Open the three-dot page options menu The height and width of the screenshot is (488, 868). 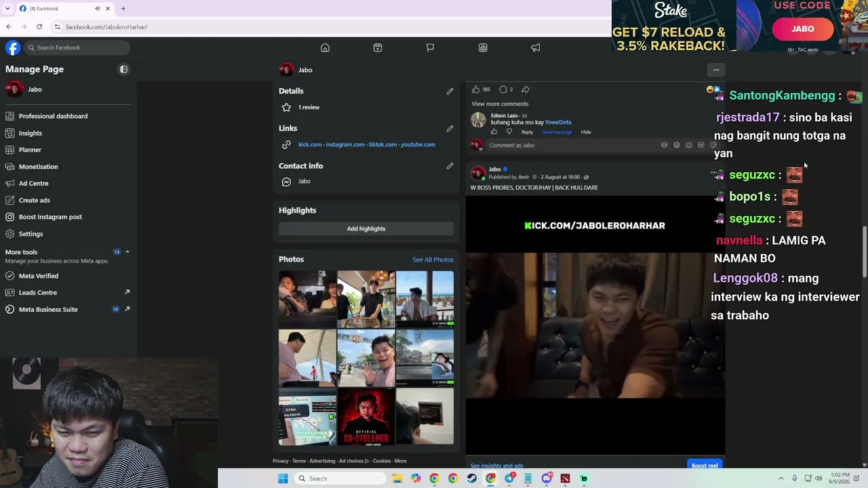pos(716,70)
